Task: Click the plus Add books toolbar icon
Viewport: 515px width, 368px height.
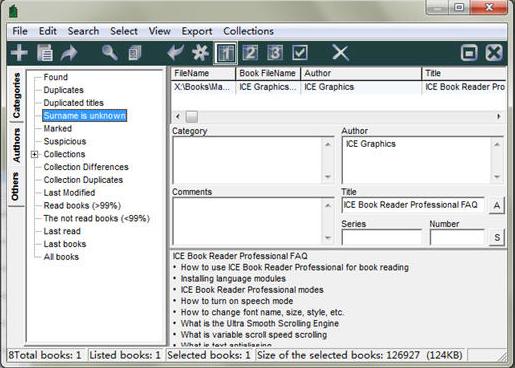Action: 19,53
